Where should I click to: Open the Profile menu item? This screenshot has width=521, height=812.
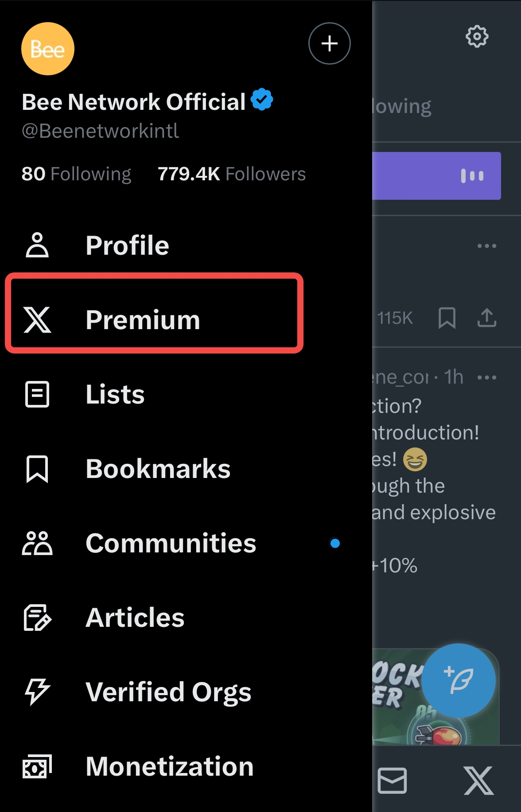[127, 245]
